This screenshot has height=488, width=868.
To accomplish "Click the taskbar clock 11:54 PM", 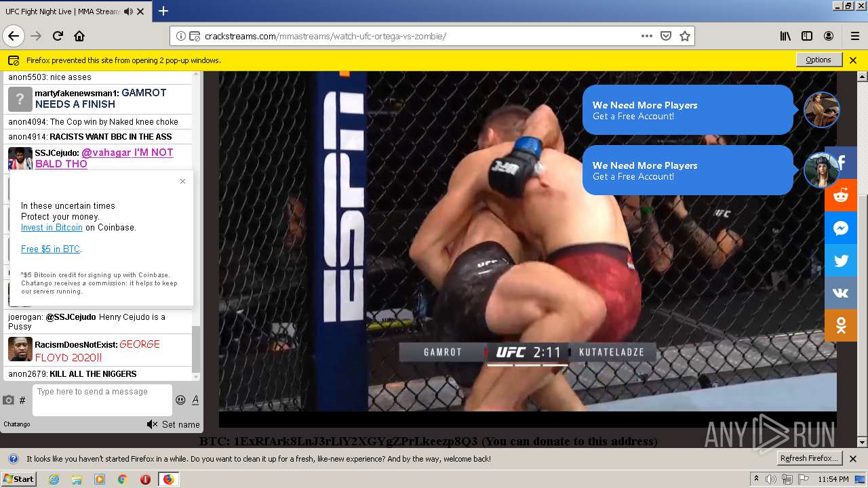I will [x=833, y=479].
